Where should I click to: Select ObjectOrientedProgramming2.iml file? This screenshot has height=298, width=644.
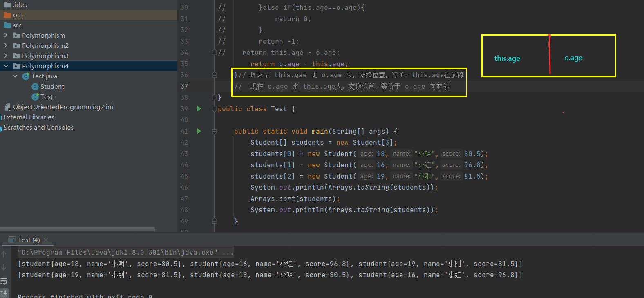(64, 107)
